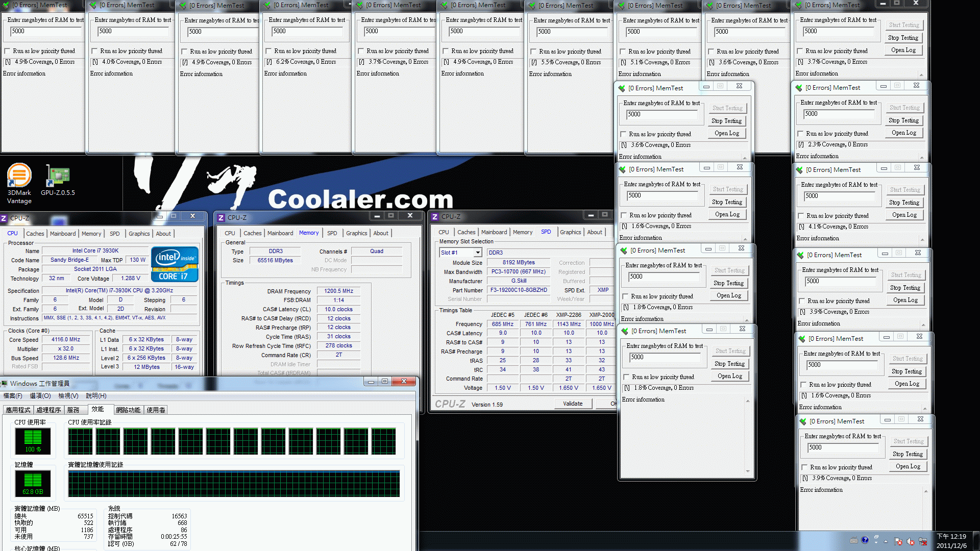
Task: Click MemTest title icon of 2.3% coverage window
Action: pyautogui.click(x=799, y=88)
